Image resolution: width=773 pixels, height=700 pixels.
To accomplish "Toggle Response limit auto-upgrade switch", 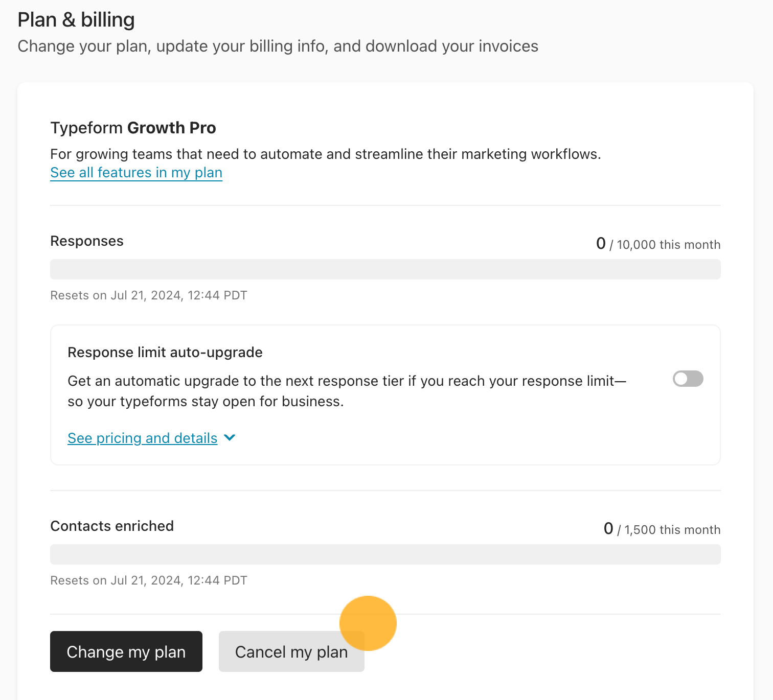I will click(688, 379).
